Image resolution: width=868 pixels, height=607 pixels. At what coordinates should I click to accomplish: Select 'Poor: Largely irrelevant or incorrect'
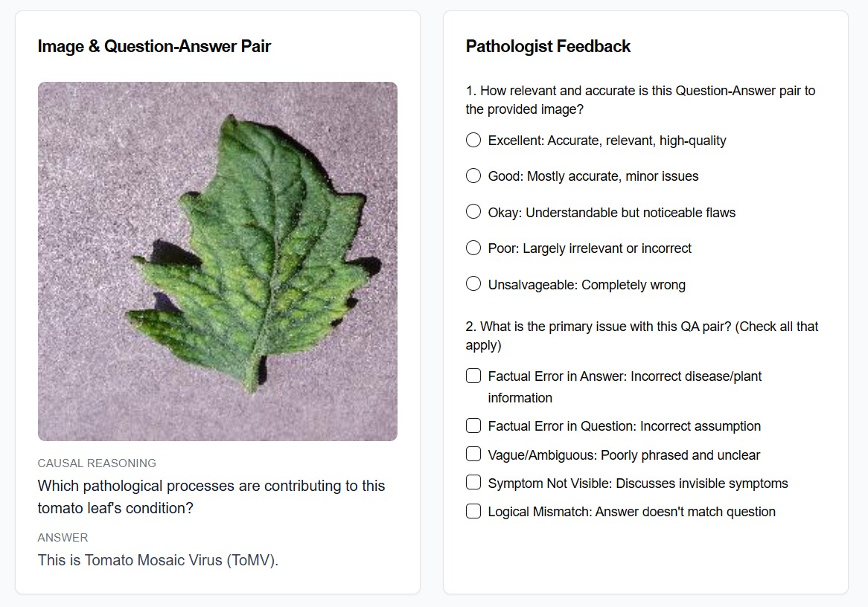pyautogui.click(x=473, y=248)
